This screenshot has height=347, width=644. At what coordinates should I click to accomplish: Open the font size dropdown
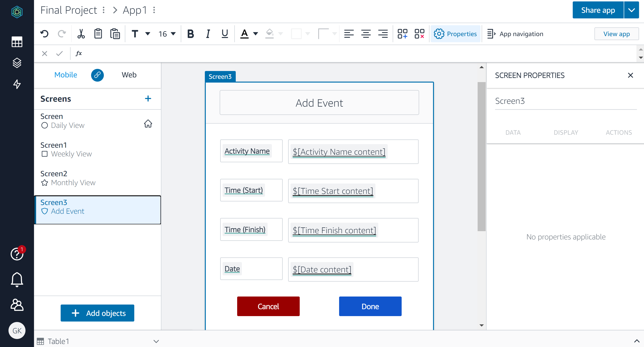point(167,33)
